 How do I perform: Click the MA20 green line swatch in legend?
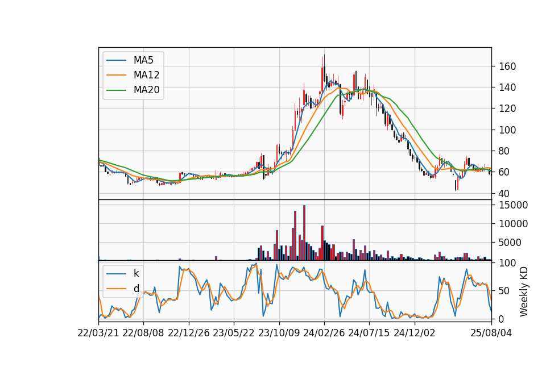pos(116,90)
